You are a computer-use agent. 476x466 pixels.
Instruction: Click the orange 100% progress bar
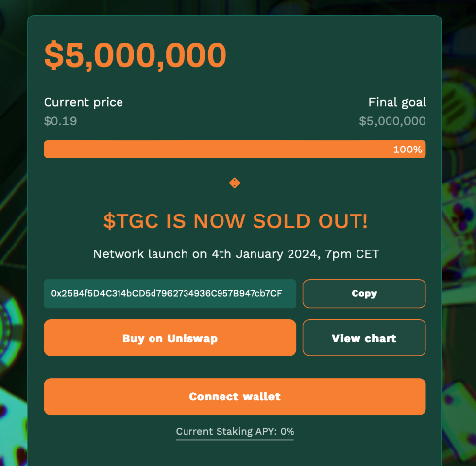pyautogui.click(x=235, y=150)
